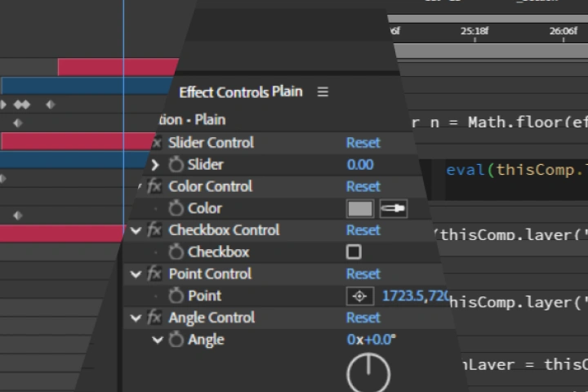Collapse the Checkbox Control effect
Viewport: 588px width, 392px height.
click(x=136, y=230)
